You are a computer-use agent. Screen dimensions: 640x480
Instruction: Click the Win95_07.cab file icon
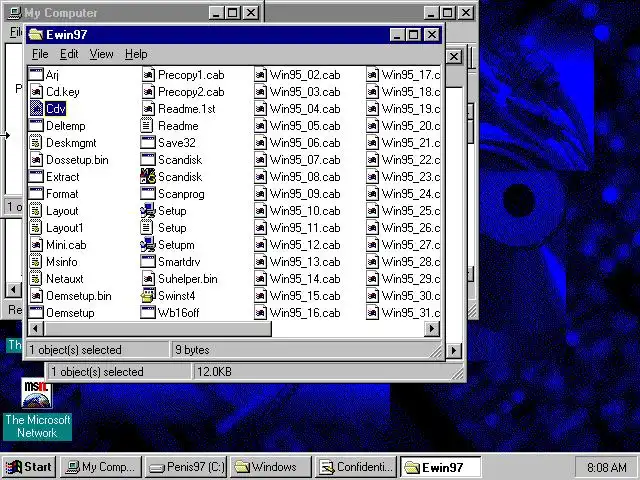point(260,160)
